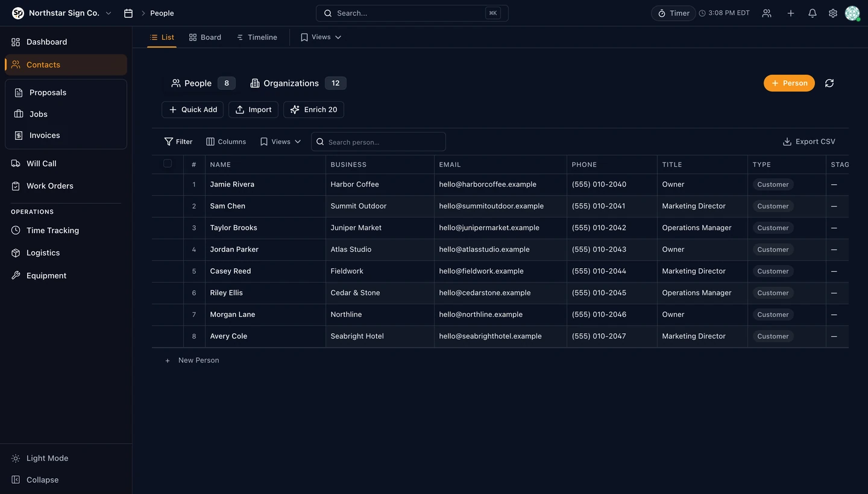Click the BUSINESS column header
The height and width of the screenshot is (494, 868).
(x=380, y=164)
